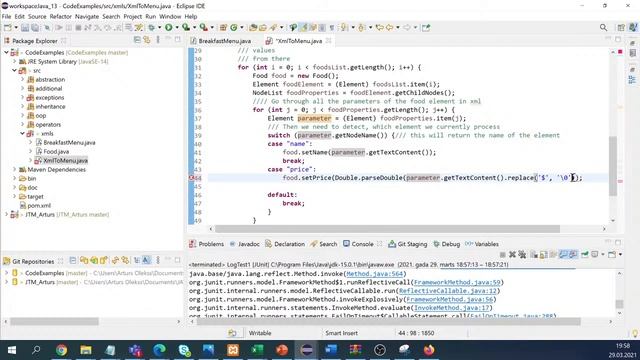Toggle Show Whitespace Characters pilcrow icon

coord(332,27)
